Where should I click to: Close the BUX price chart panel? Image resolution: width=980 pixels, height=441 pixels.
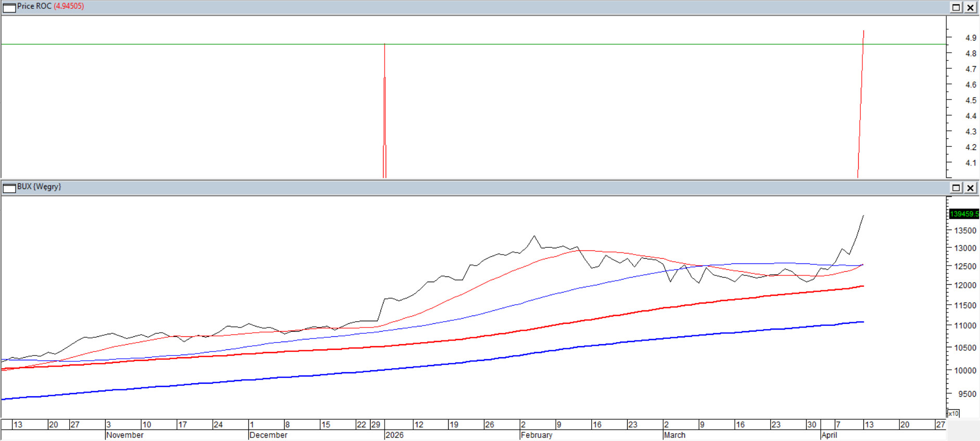pos(971,188)
